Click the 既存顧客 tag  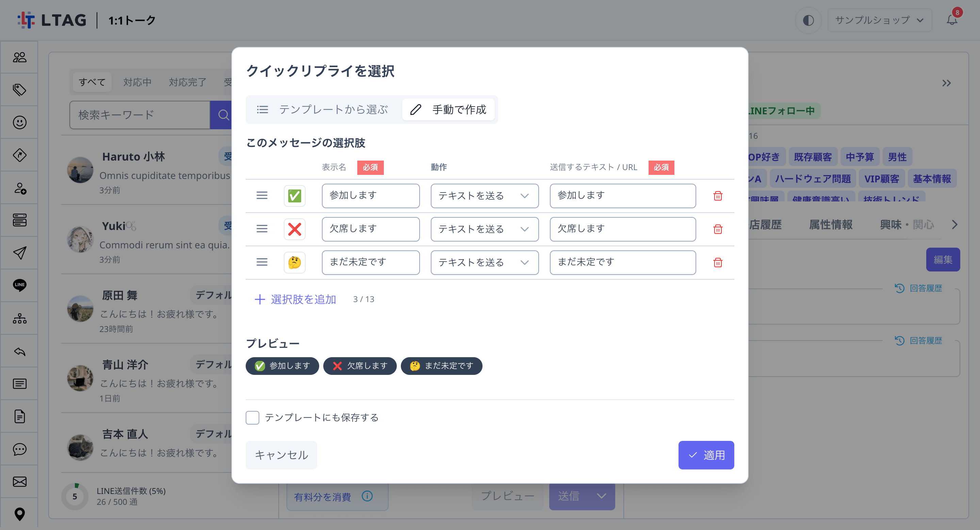[813, 156]
